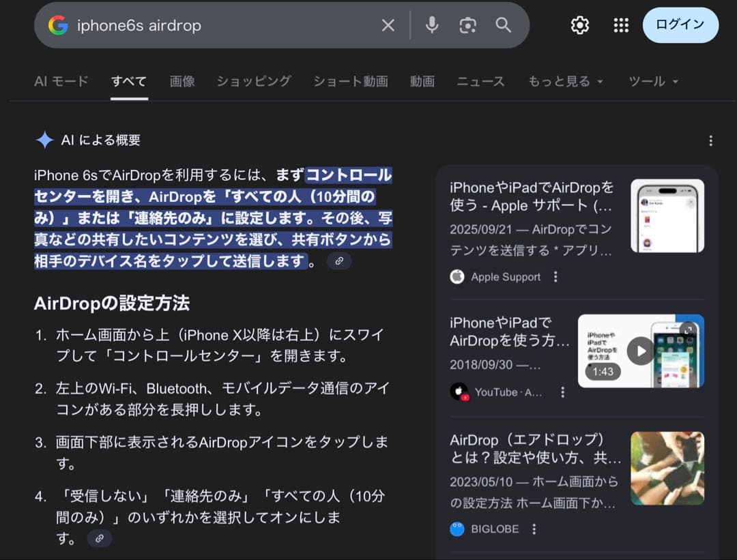737x560 pixels.
Task: Start voice search with microphone icon
Action: tap(432, 25)
